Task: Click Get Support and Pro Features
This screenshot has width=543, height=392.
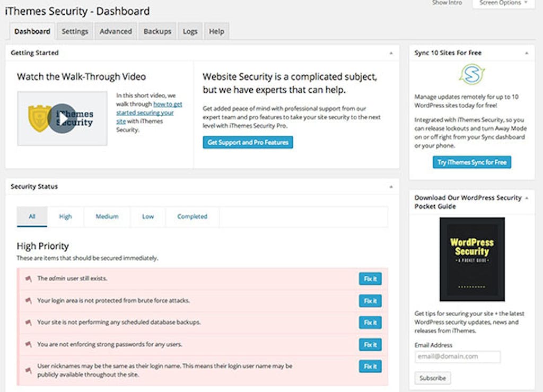Action: point(248,142)
